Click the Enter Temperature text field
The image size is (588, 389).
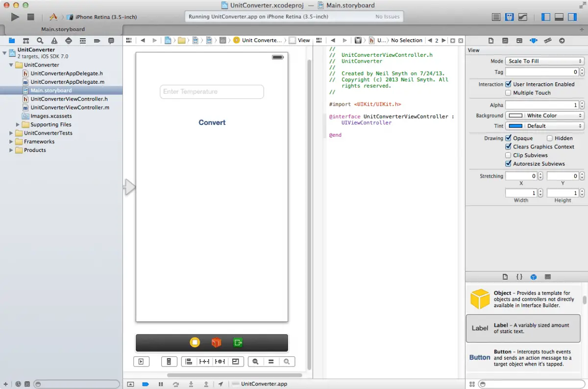coord(212,92)
